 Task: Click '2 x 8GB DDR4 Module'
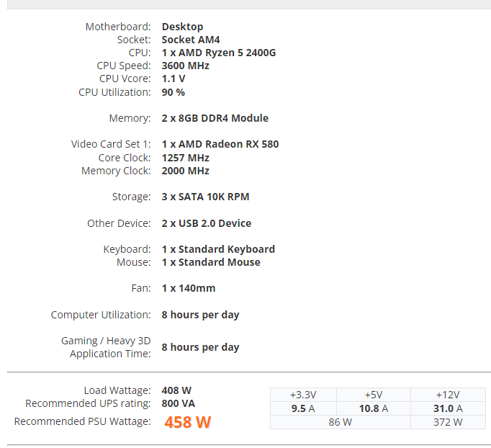click(x=215, y=118)
